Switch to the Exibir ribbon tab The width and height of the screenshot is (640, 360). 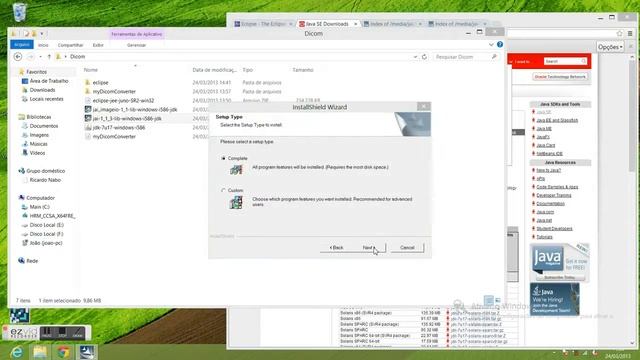point(98,45)
